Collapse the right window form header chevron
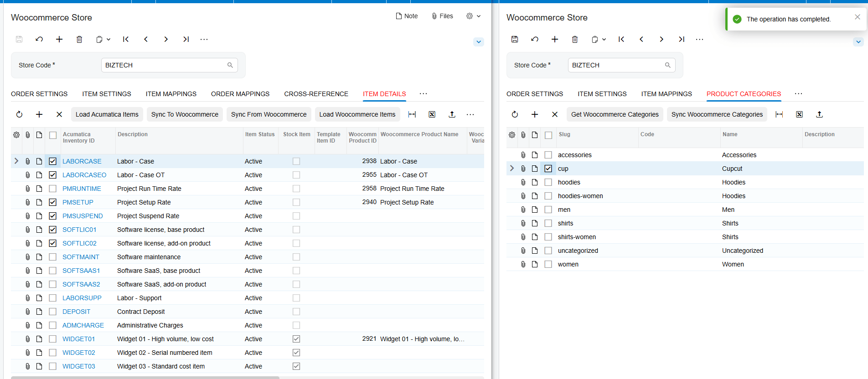868x379 pixels. click(x=858, y=42)
